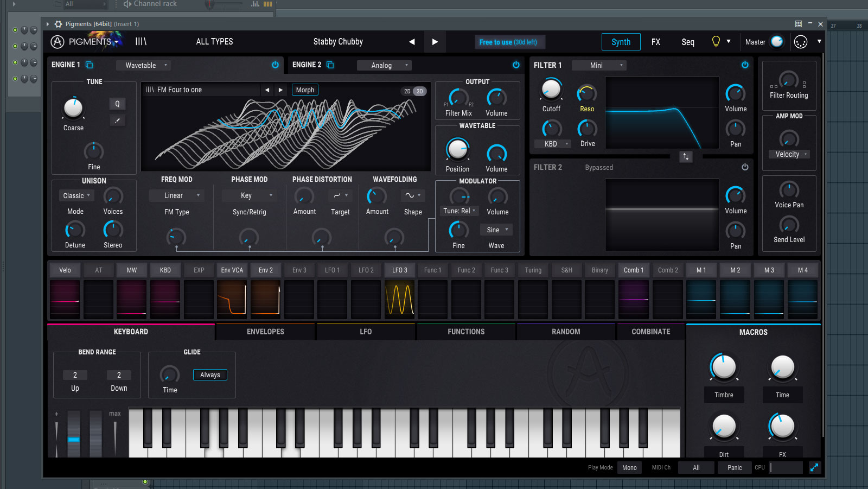The image size is (868, 489).
Task: Click the Panic button
Action: point(735,467)
